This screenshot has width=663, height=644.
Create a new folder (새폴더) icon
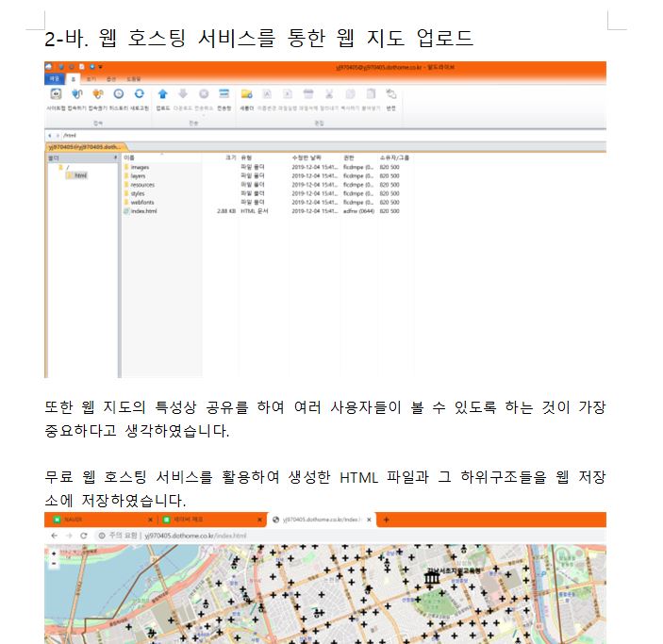(x=246, y=94)
